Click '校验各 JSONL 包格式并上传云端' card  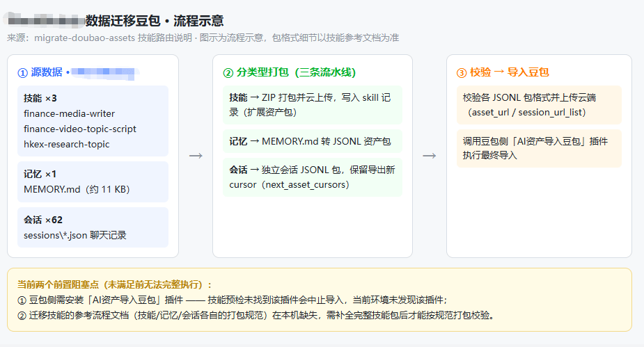click(x=539, y=105)
